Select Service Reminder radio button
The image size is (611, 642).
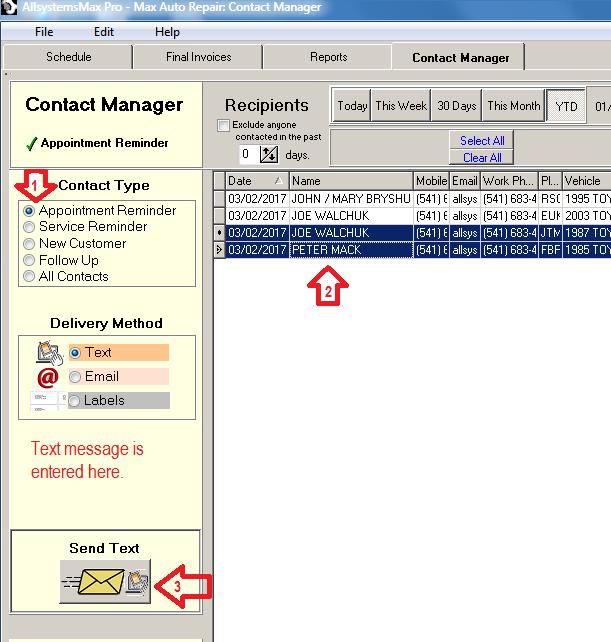[30, 227]
